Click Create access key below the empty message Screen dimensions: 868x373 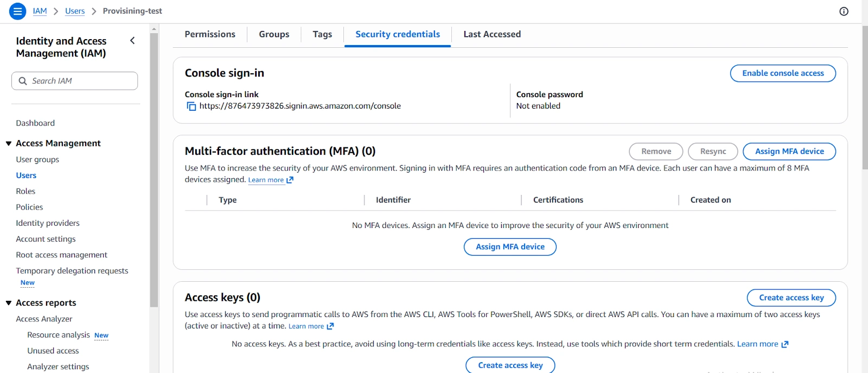click(x=510, y=365)
